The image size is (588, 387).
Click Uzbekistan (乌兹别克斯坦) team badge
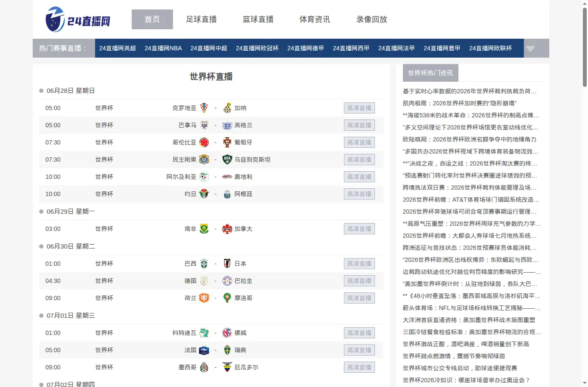click(227, 160)
